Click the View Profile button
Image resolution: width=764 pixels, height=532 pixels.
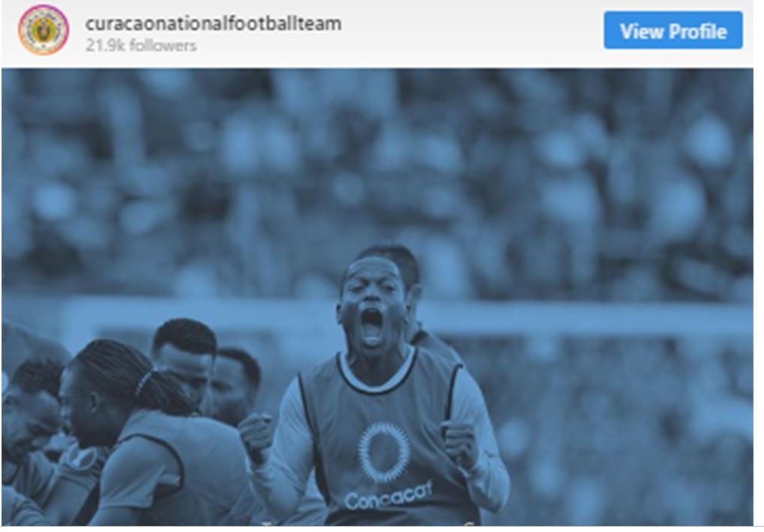click(673, 30)
